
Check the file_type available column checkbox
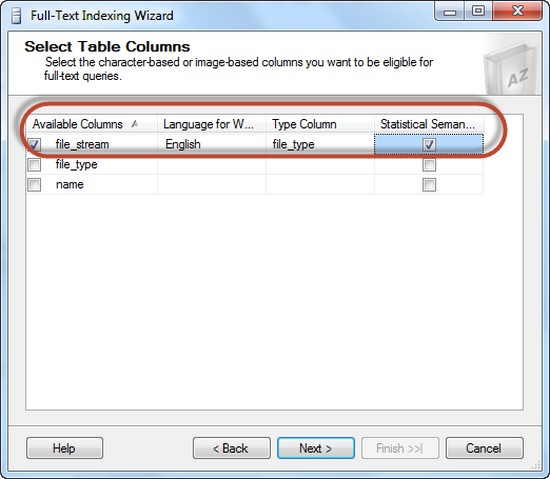tap(34, 164)
